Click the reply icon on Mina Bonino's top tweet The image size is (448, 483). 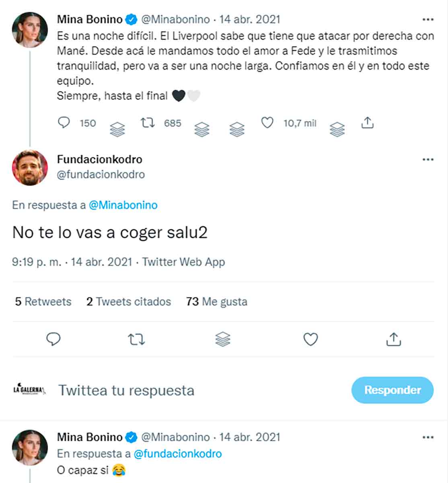pos(64,122)
